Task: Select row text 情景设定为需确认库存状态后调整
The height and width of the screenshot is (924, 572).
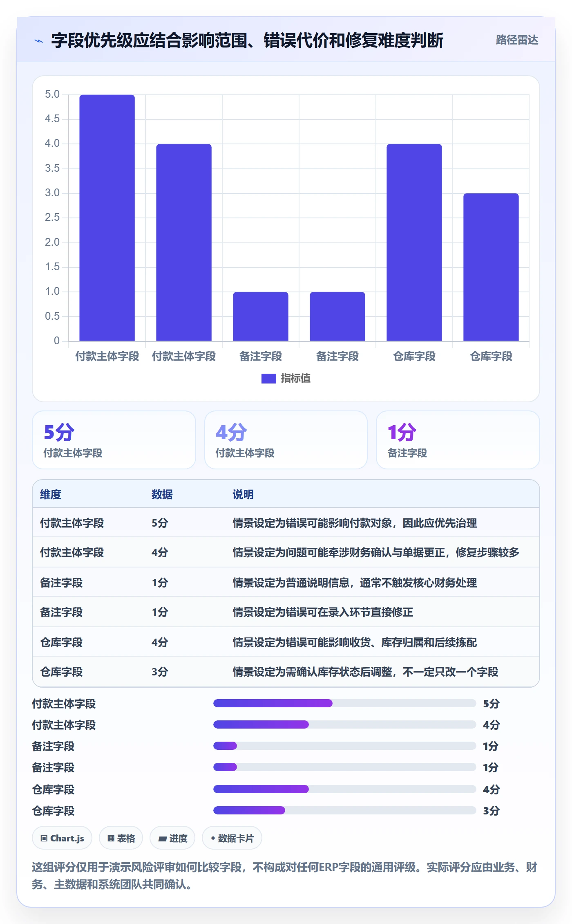Action: 313,672
